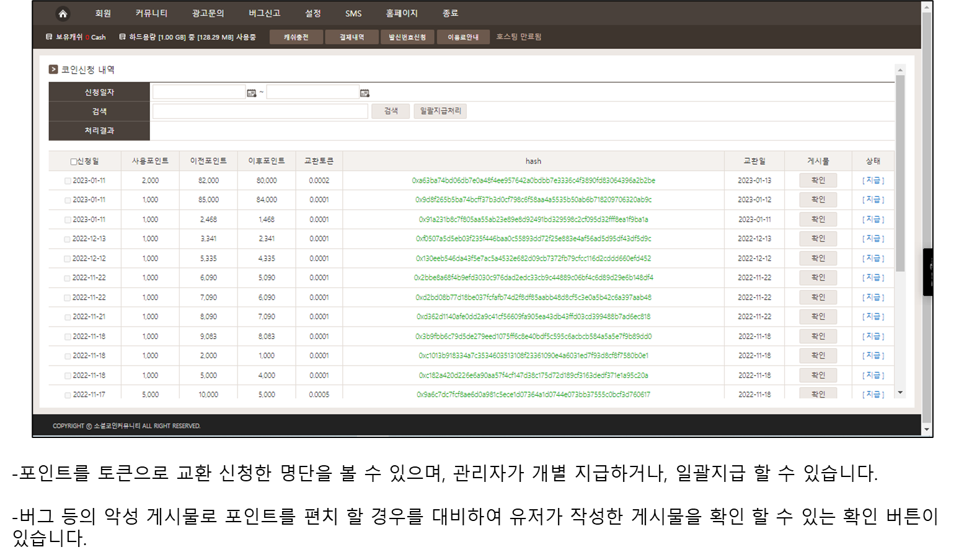Click the 종료 menu item

coord(450,14)
